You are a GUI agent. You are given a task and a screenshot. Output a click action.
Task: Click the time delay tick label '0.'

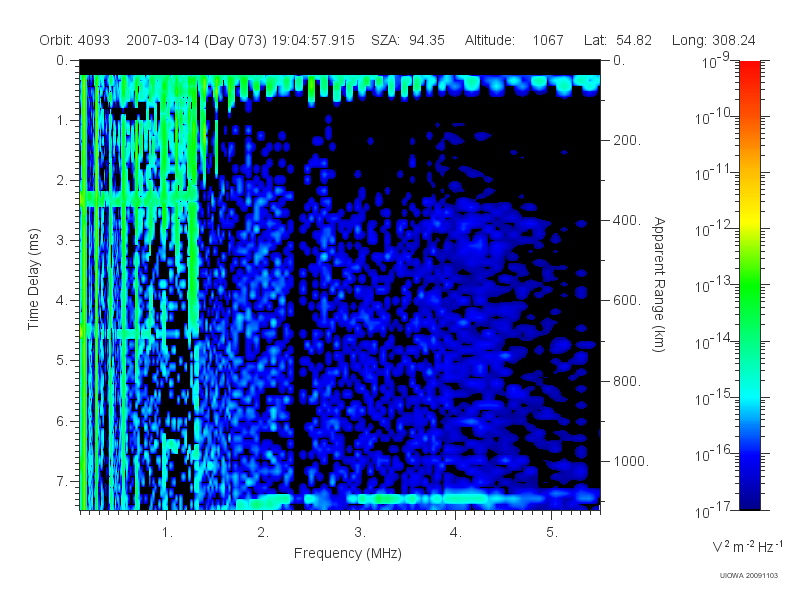62,61
